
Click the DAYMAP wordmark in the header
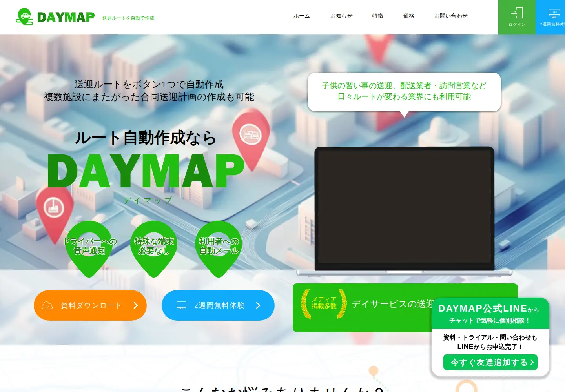tap(66, 17)
